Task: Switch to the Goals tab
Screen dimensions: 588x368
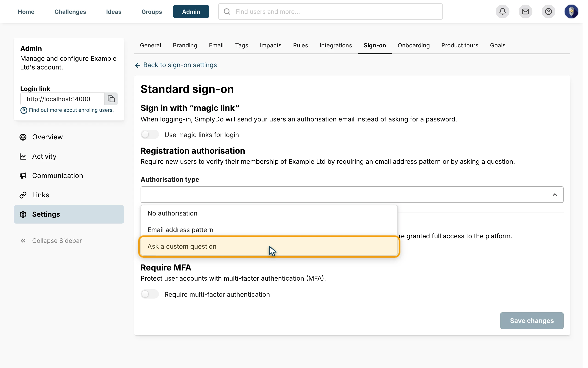Action: click(498, 46)
